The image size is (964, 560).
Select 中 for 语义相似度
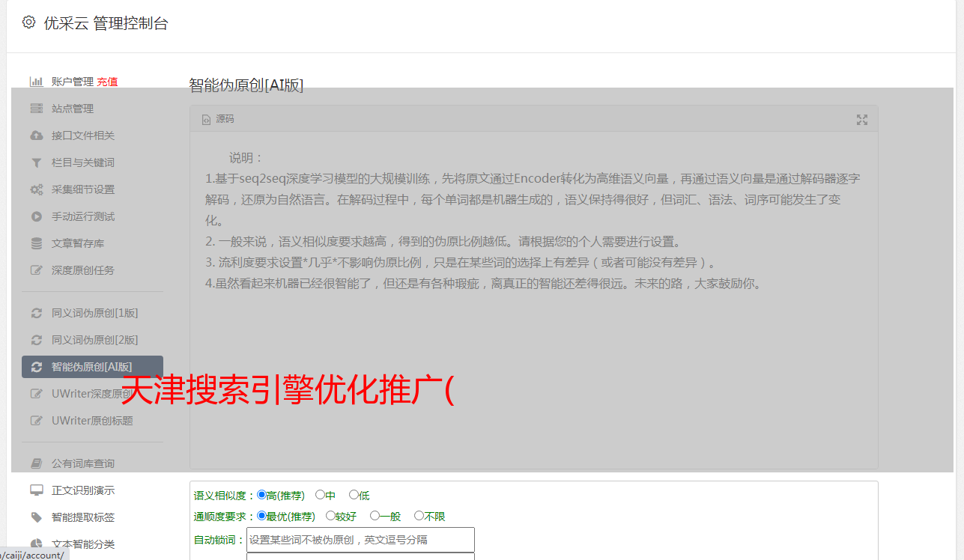pos(321,495)
